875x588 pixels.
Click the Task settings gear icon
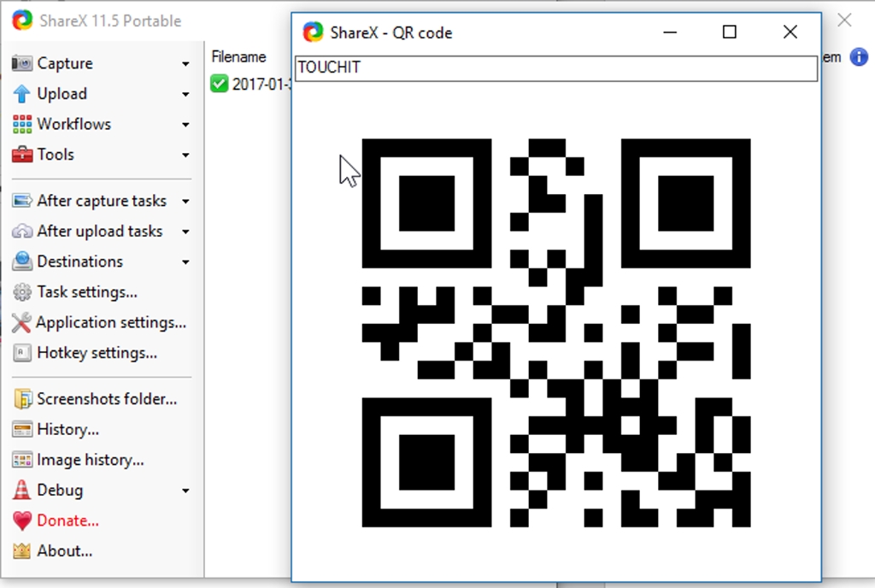(22, 292)
